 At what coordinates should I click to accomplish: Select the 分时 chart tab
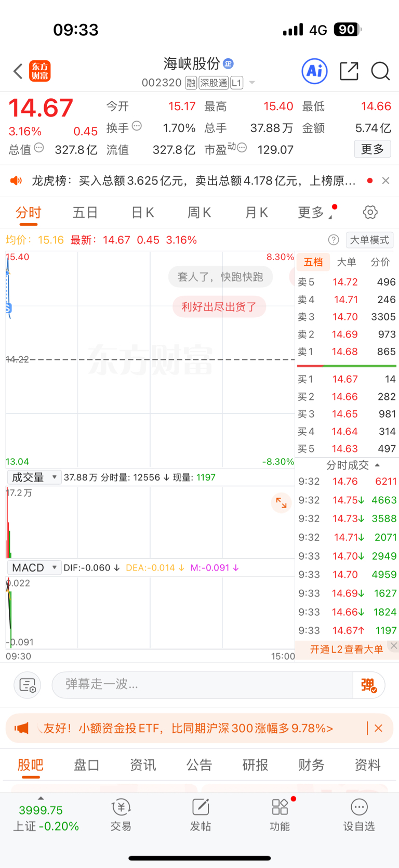[29, 213]
